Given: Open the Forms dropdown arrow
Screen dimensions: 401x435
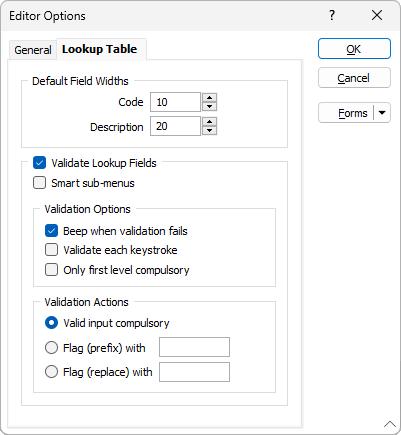Looking at the screenshot, I should (x=382, y=113).
